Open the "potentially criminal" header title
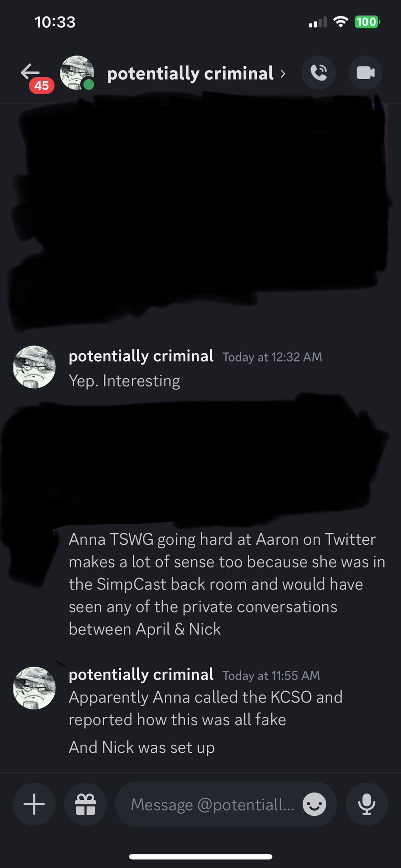 (x=190, y=73)
